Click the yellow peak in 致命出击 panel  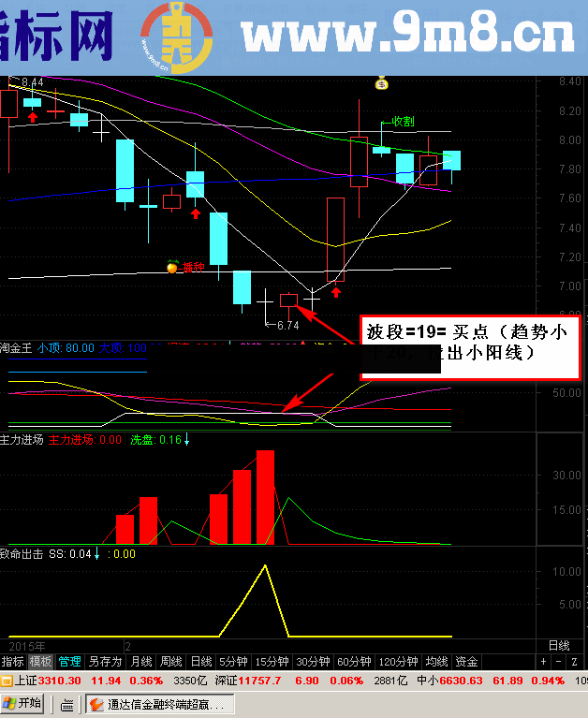click(x=266, y=565)
